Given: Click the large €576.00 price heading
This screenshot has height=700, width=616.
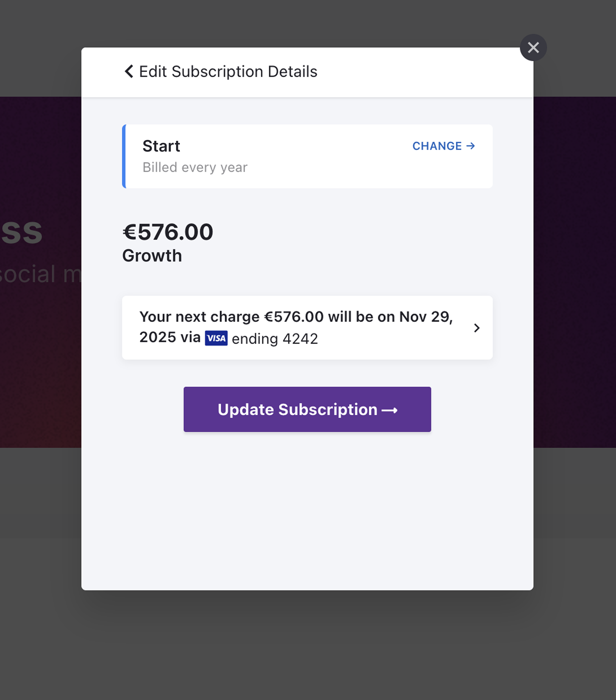Looking at the screenshot, I should tap(168, 232).
